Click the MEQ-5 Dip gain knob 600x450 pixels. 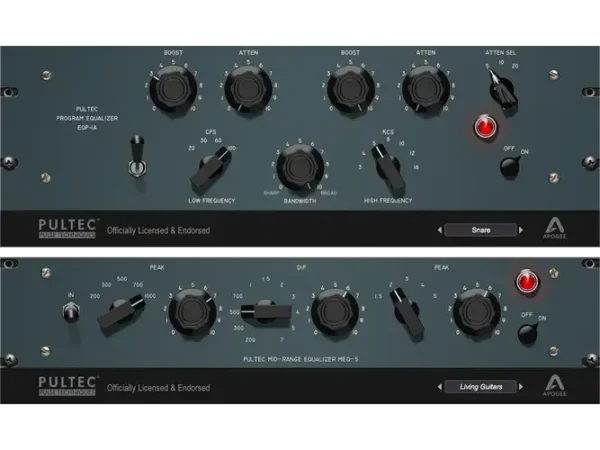[x=335, y=313]
